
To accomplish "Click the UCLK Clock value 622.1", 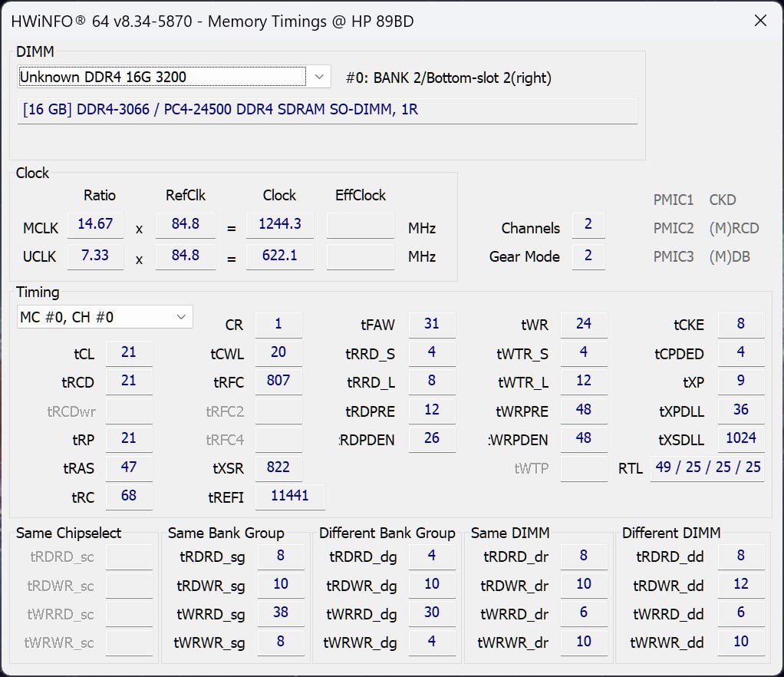I will (x=279, y=256).
